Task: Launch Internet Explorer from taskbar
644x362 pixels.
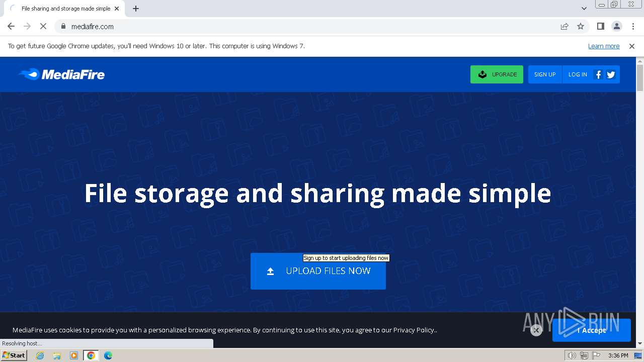Action: click(x=40, y=355)
